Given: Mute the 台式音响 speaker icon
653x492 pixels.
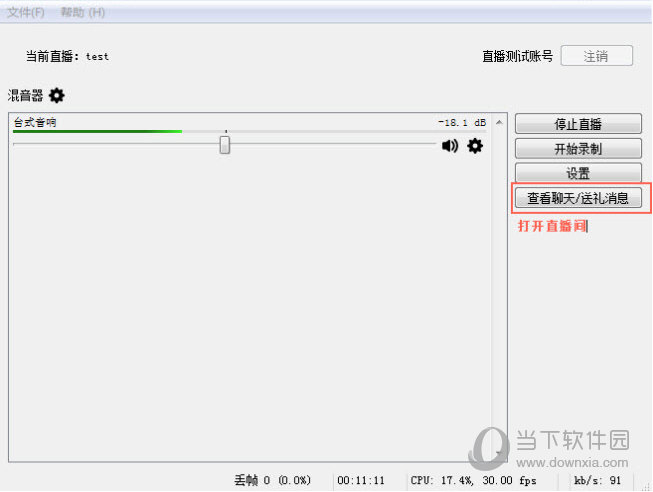Looking at the screenshot, I should [450, 146].
